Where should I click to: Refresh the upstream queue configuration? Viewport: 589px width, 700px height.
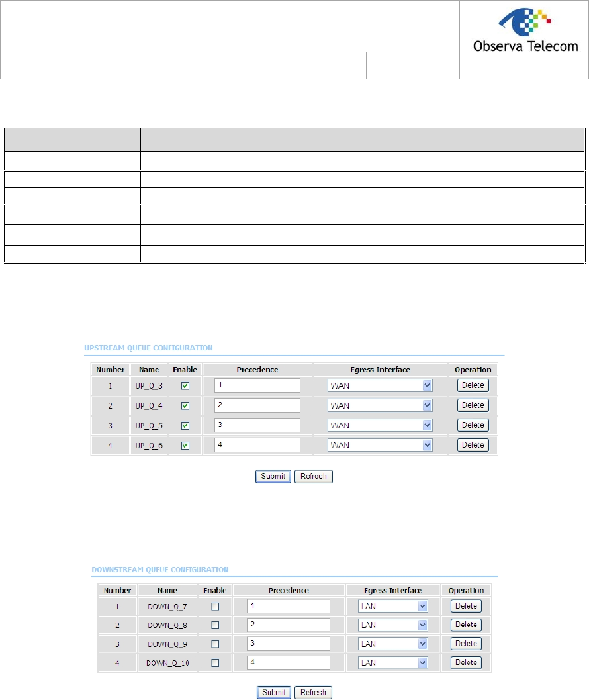click(314, 476)
